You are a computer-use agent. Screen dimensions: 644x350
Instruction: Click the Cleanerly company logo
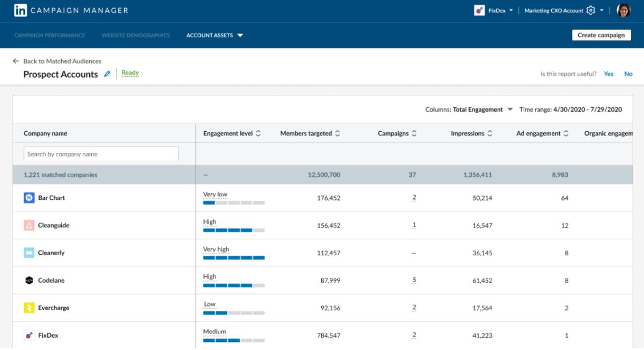29,253
